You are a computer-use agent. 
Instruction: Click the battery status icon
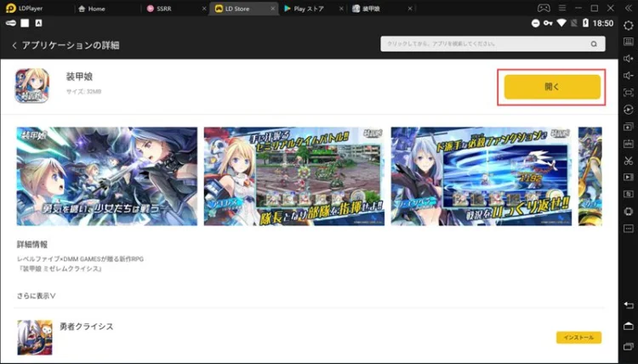(585, 23)
